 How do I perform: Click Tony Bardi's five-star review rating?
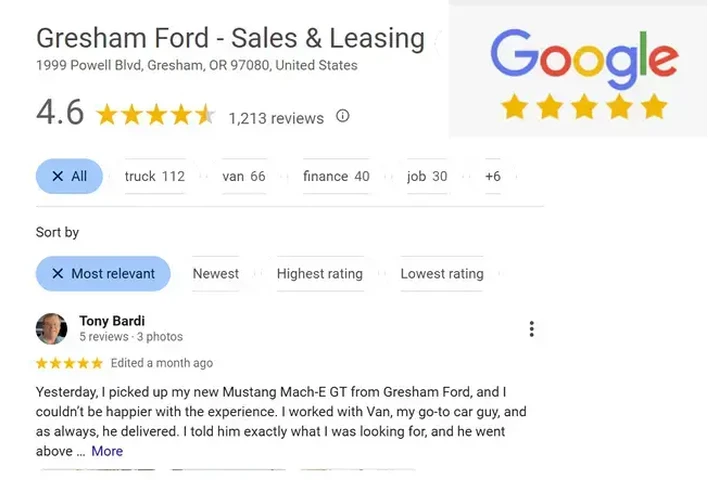69,363
